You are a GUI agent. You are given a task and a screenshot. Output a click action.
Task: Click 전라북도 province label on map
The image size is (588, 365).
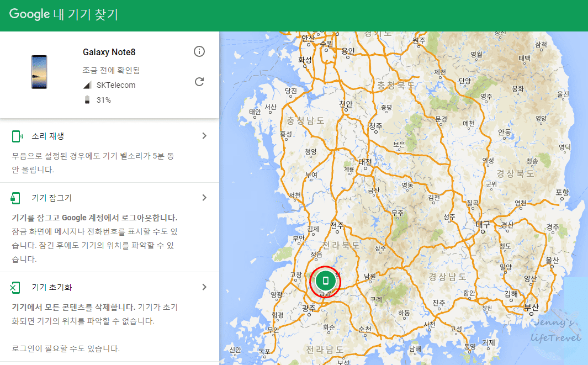point(341,245)
